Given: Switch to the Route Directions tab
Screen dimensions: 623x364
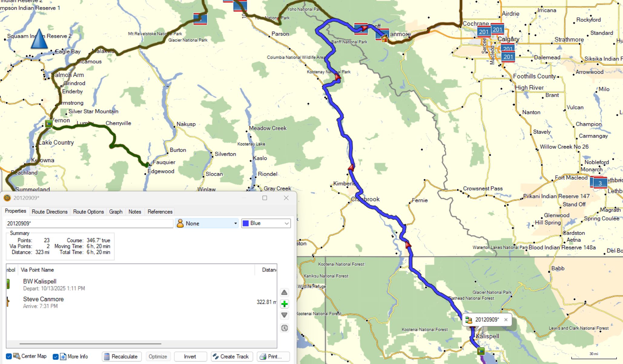Looking at the screenshot, I should [x=50, y=212].
